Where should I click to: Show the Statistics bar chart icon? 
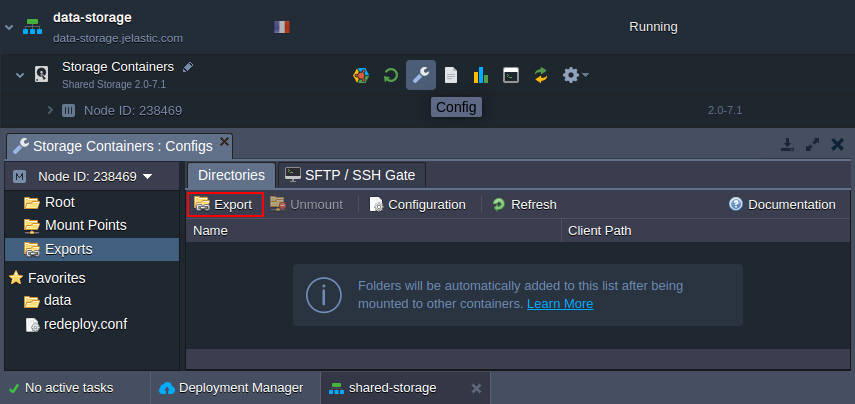[x=480, y=75]
